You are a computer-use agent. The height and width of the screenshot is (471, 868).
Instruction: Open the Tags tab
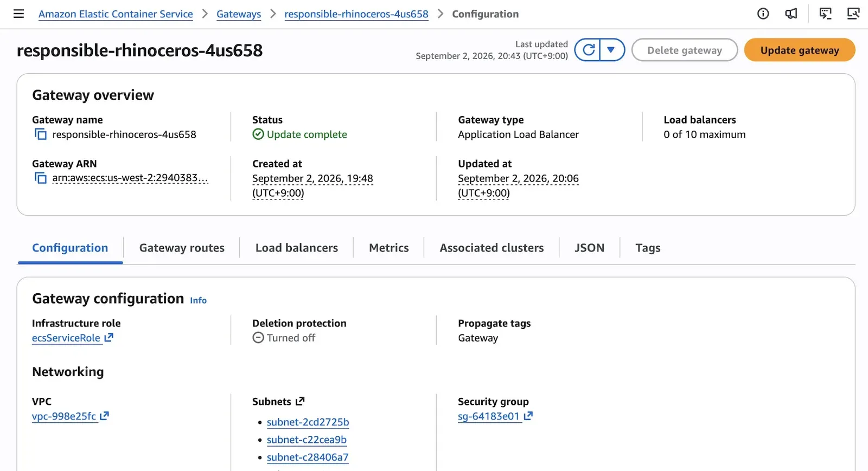[648, 248]
